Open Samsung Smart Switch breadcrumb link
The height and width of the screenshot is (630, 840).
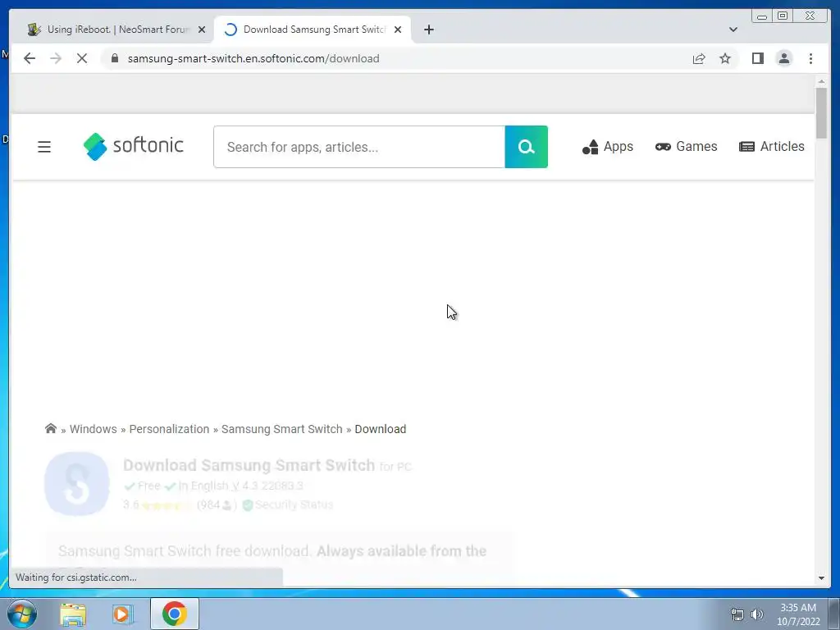click(x=282, y=429)
